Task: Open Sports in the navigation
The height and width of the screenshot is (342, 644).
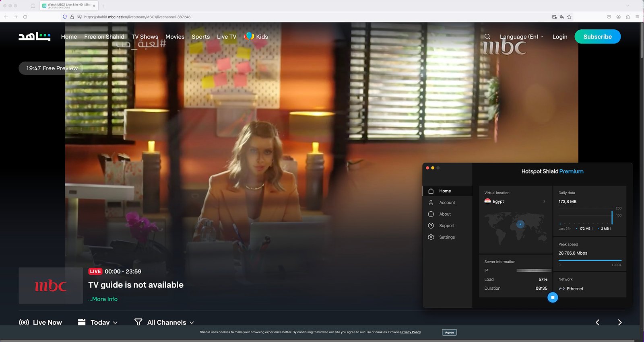Action: click(200, 37)
